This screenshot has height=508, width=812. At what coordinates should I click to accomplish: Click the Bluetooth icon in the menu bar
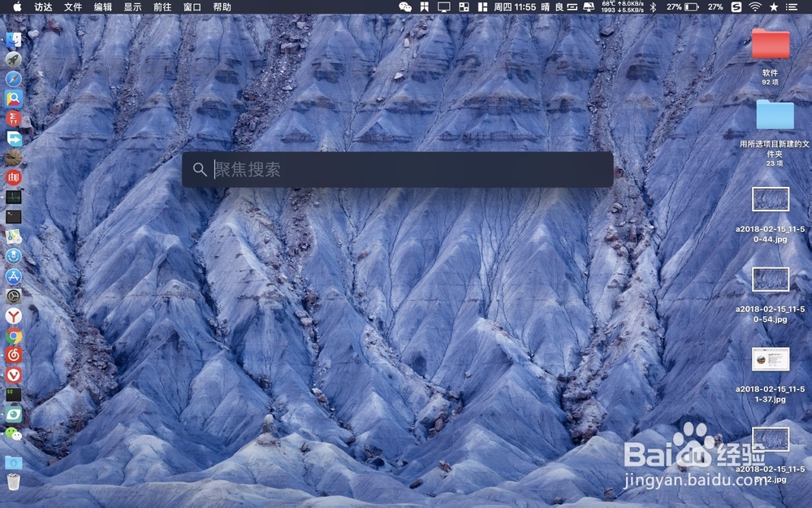[x=654, y=9]
